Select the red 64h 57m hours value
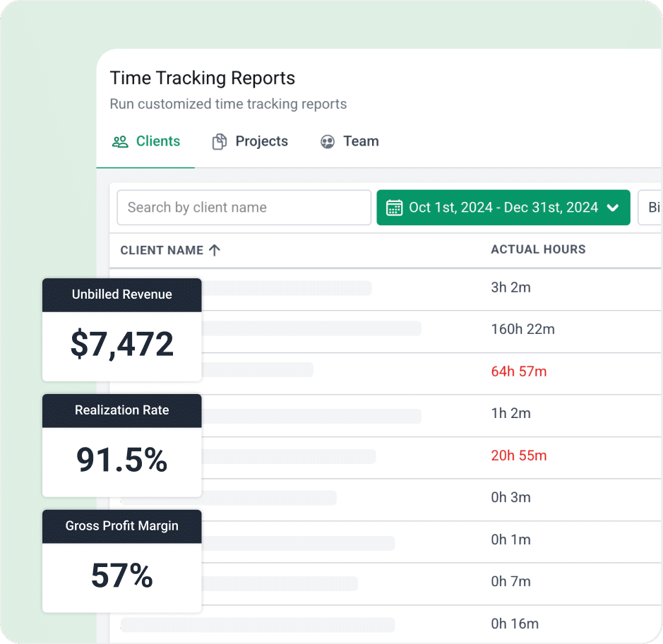The height and width of the screenshot is (644, 663). [x=519, y=371]
